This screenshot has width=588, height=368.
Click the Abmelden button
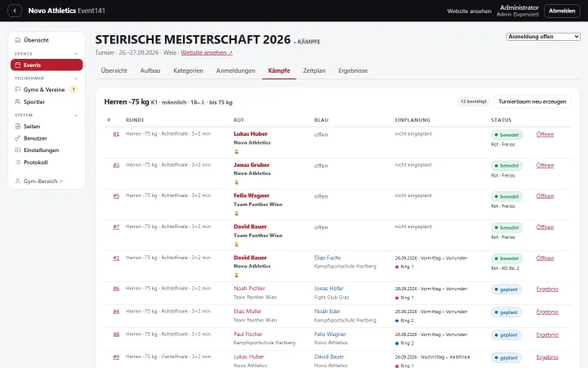(562, 11)
